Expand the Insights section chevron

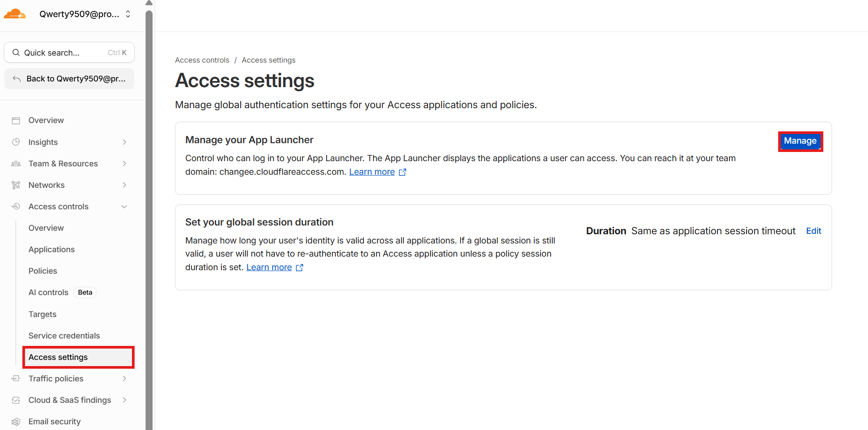pos(125,142)
